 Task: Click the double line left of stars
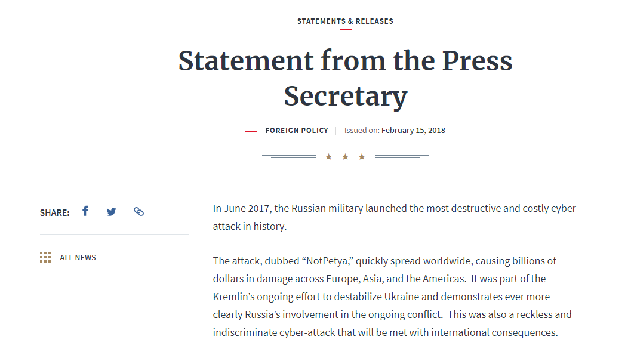pos(289,156)
